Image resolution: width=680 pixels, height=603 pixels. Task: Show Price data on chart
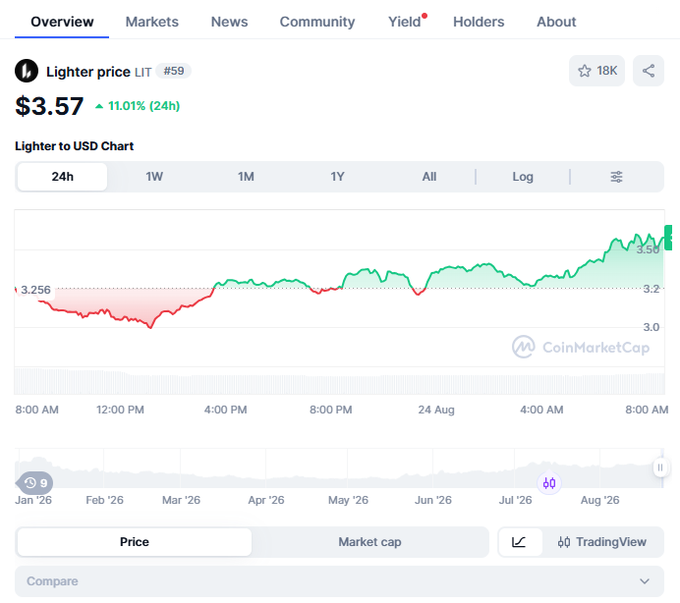(x=134, y=542)
